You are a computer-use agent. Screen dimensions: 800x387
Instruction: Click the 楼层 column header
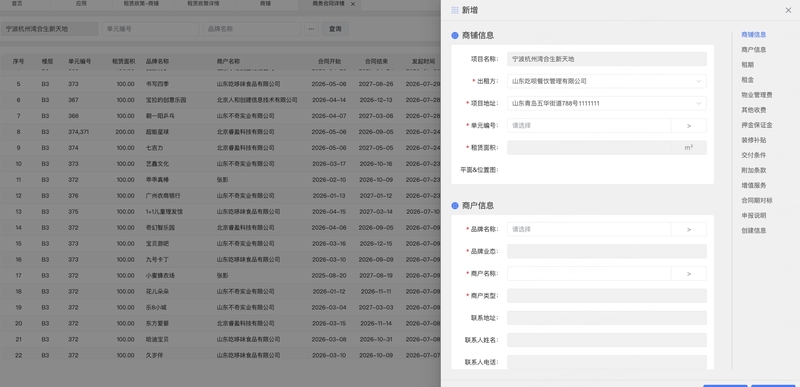(x=47, y=61)
